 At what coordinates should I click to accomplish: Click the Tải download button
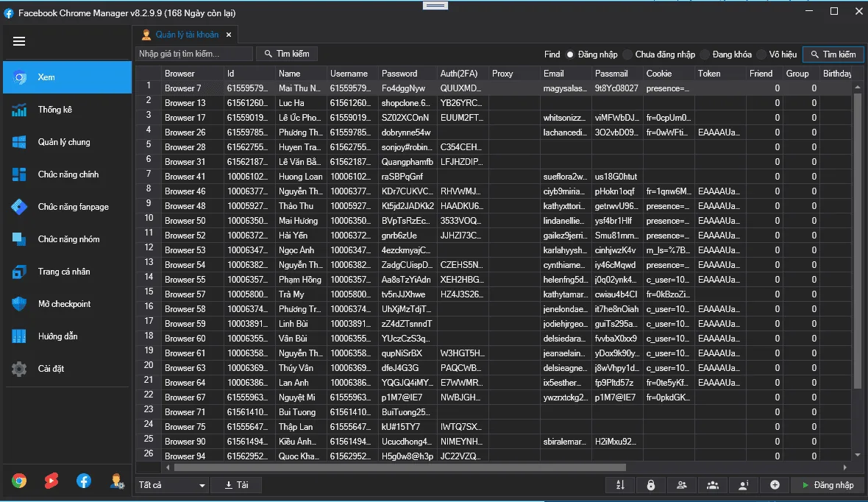tap(236, 485)
